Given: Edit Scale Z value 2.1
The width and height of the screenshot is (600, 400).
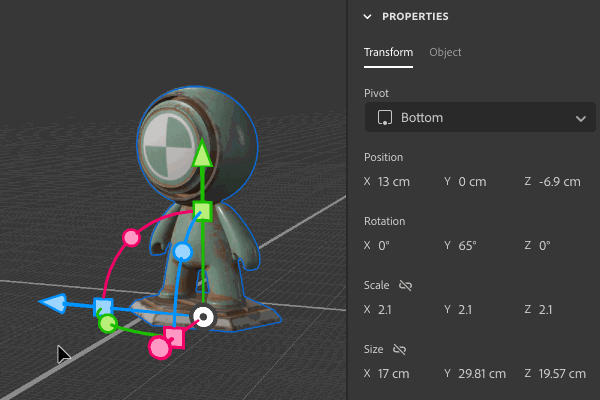Looking at the screenshot, I should point(545,310).
